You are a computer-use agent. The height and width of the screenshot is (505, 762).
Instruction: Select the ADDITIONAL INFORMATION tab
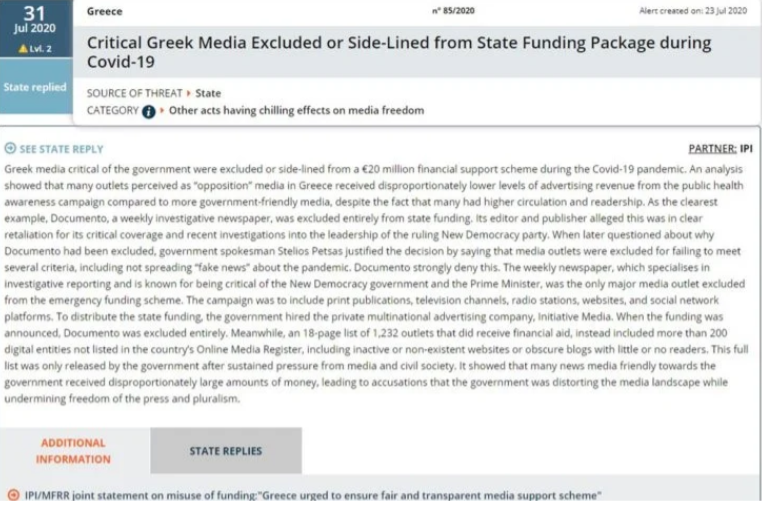[73, 451]
